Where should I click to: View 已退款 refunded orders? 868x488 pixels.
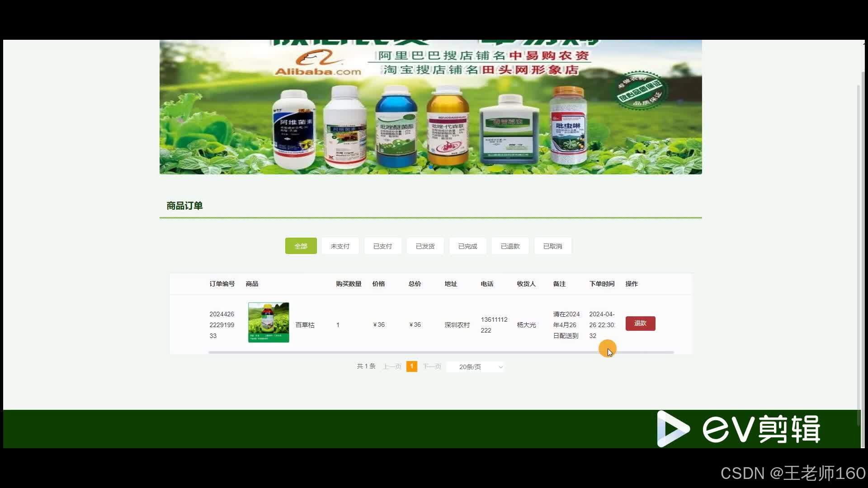(510, 246)
